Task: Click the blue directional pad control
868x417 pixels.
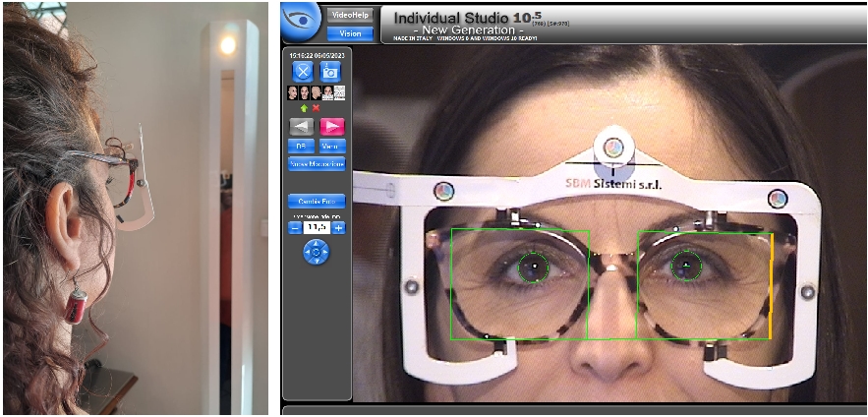Action: 317,252
